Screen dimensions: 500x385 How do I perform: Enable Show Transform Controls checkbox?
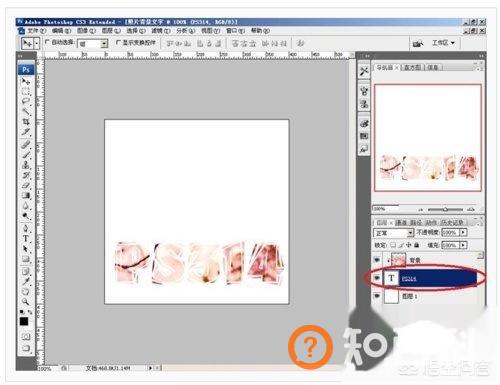(118, 42)
